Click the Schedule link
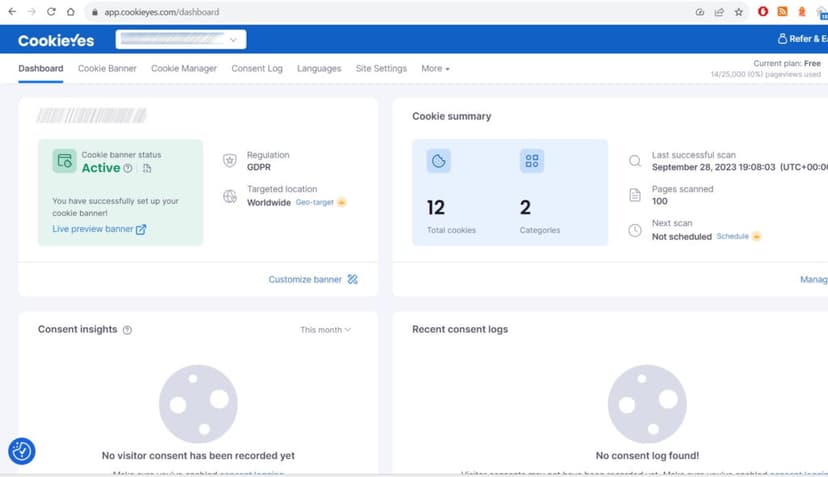 [x=732, y=236]
